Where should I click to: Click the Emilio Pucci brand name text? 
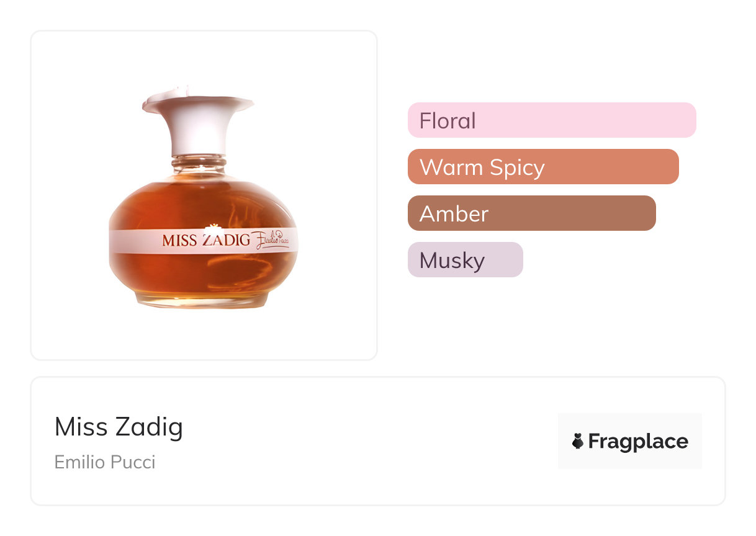(105, 462)
